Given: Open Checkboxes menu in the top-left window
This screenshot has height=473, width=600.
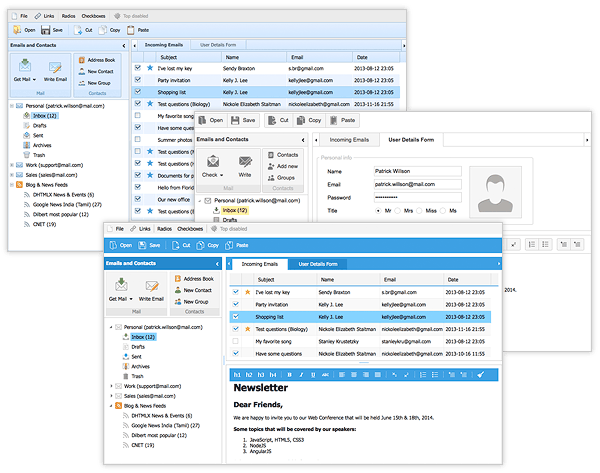Looking at the screenshot, I should (93, 16).
